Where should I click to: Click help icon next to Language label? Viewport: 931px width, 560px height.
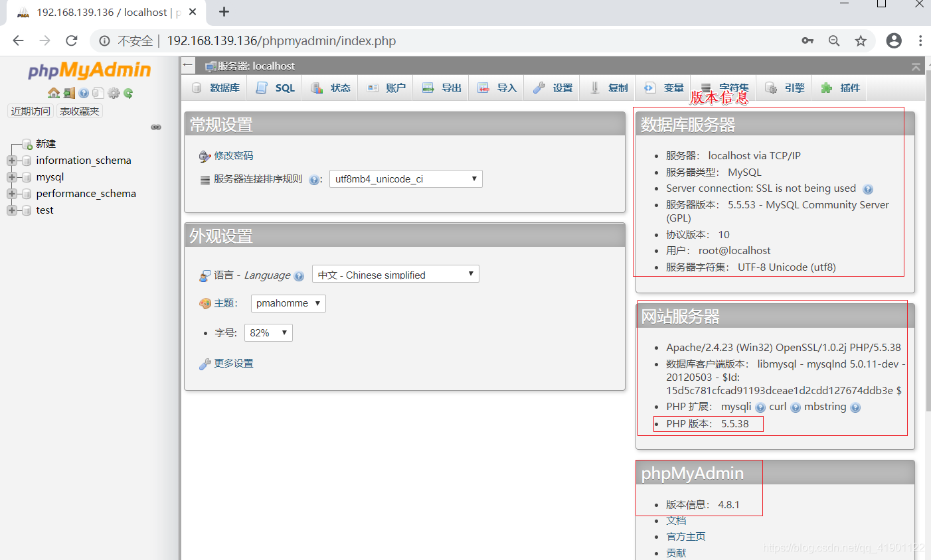pyautogui.click(x=299, y=276)
